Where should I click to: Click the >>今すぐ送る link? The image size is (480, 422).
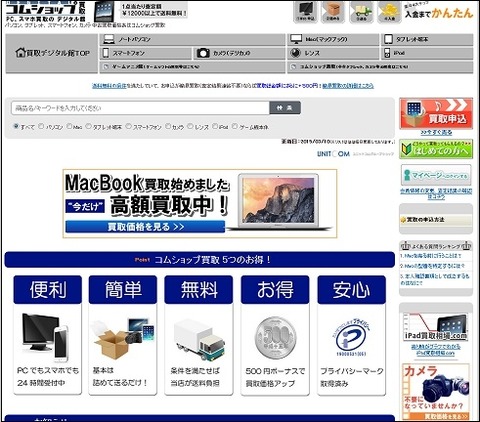tap(436, 133)
